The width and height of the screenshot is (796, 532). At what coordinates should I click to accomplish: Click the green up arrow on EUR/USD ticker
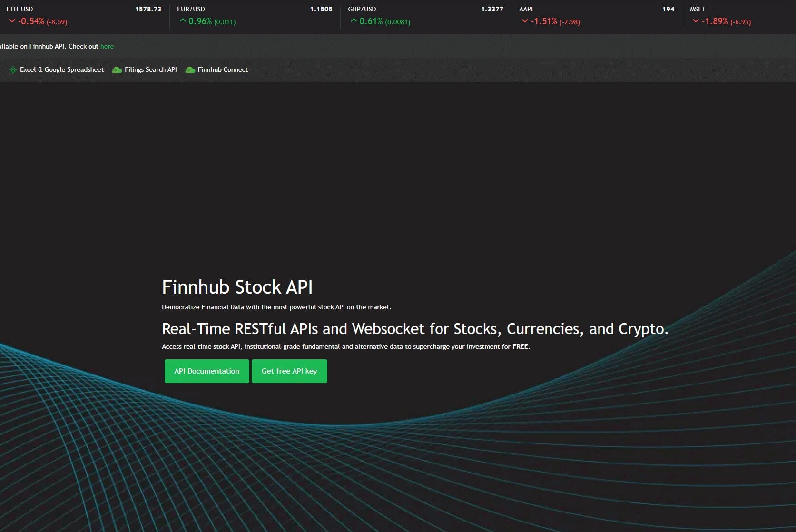tap(182, 20)
